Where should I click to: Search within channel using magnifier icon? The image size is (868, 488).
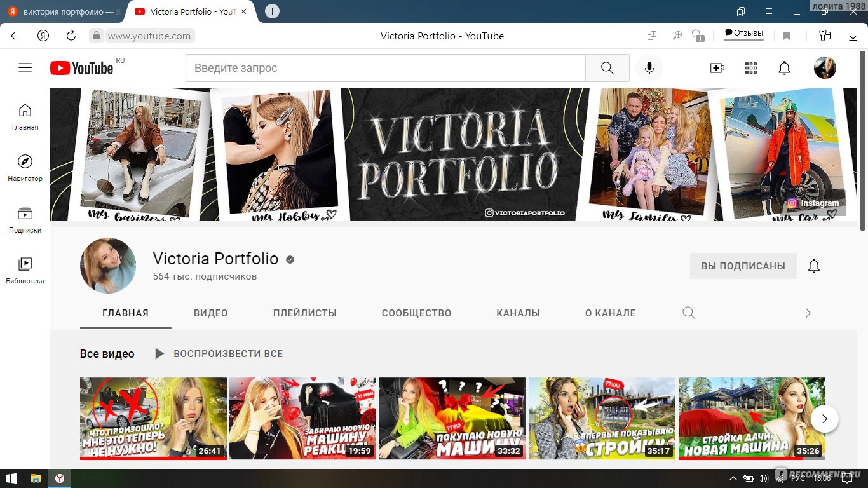click(689, 313)
